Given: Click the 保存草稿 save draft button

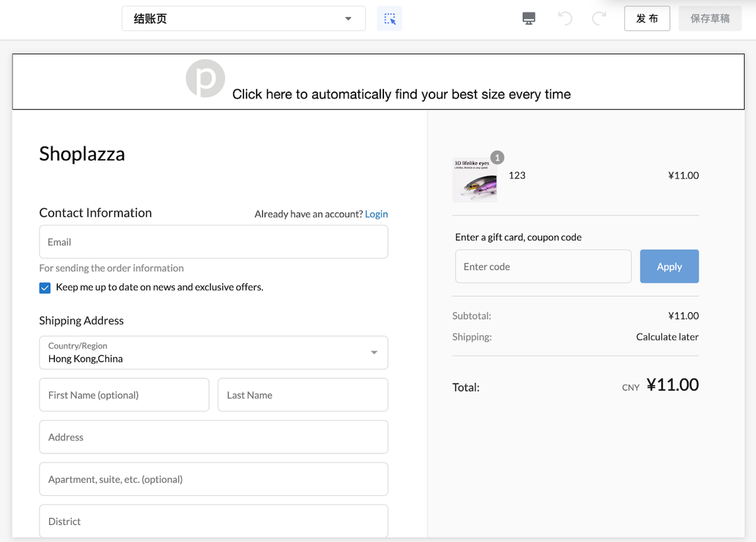Looking at the screenshot, I should pyautogui.click(x=710, y=19).
